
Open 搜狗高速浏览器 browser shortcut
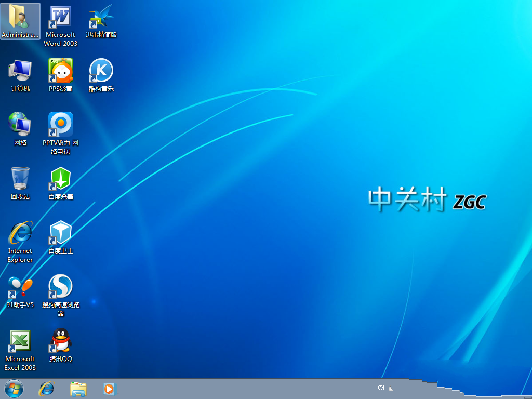point(60,296)
